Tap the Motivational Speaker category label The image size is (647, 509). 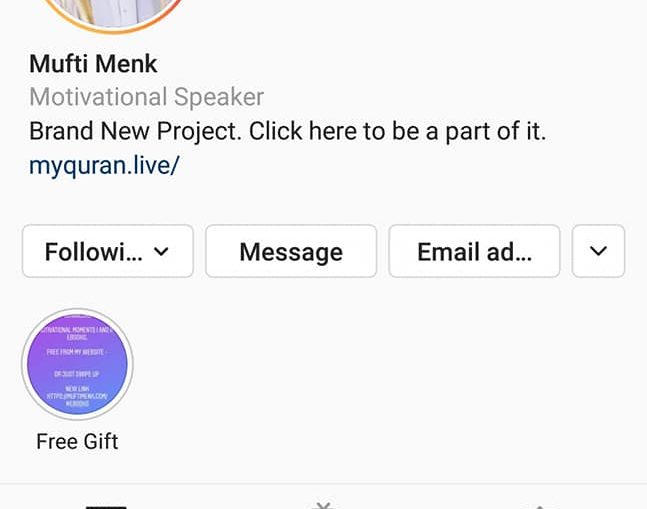click(x=146, y=97)
